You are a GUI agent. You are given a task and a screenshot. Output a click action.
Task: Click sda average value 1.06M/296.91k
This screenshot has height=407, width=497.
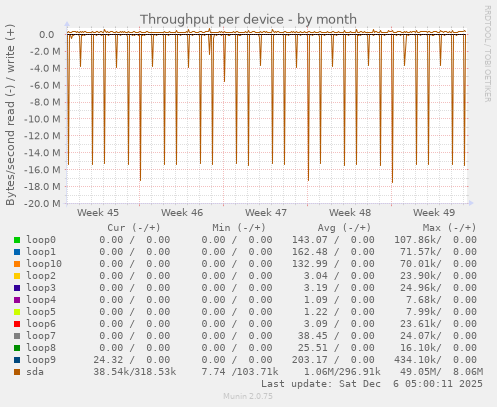(342, 372)
